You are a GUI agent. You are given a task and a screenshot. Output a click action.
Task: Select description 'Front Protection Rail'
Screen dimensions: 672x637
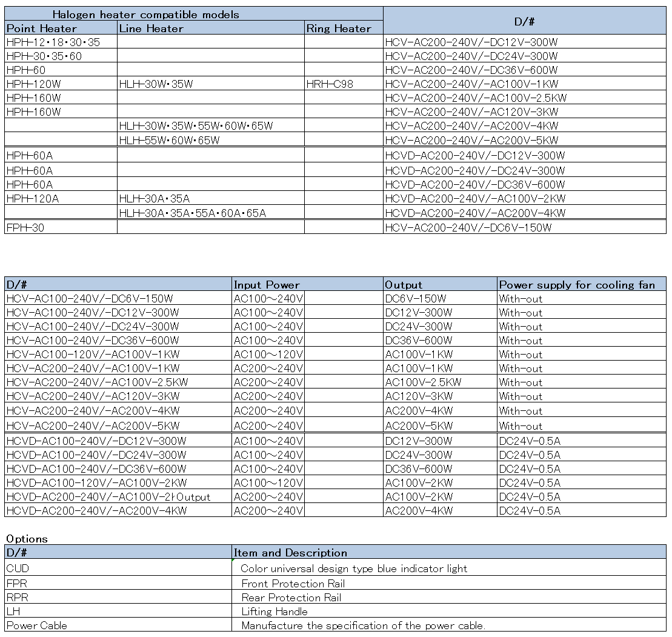[449, 583]
